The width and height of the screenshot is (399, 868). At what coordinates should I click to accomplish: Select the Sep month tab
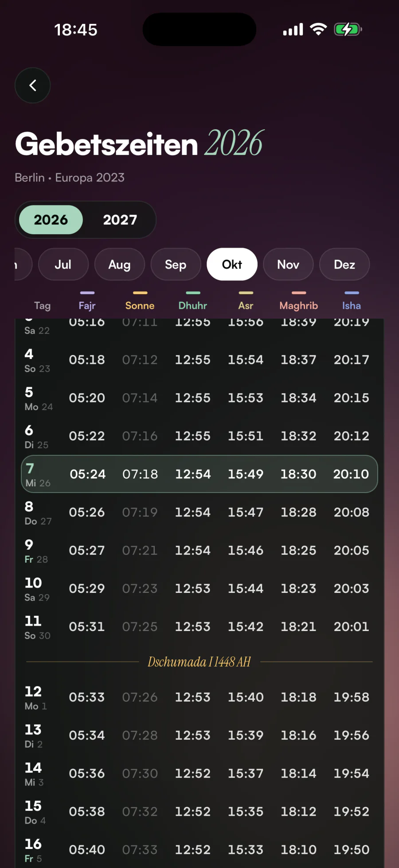176,264
